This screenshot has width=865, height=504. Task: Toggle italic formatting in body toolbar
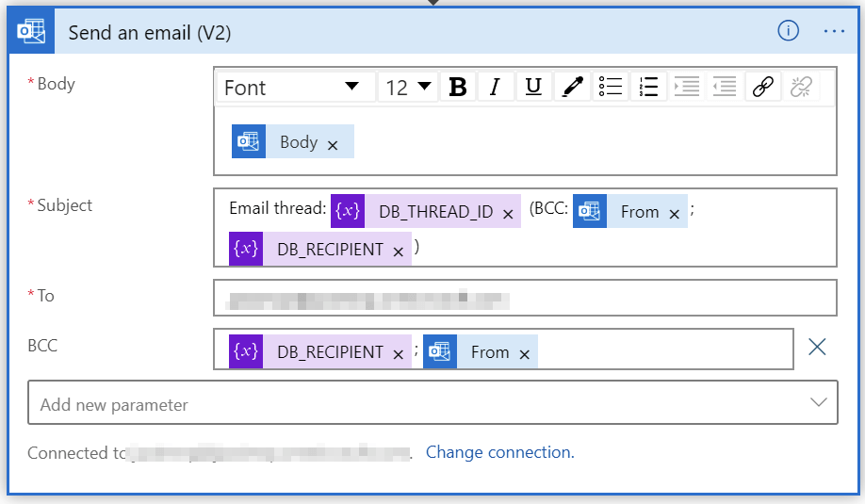coord(496,87)
